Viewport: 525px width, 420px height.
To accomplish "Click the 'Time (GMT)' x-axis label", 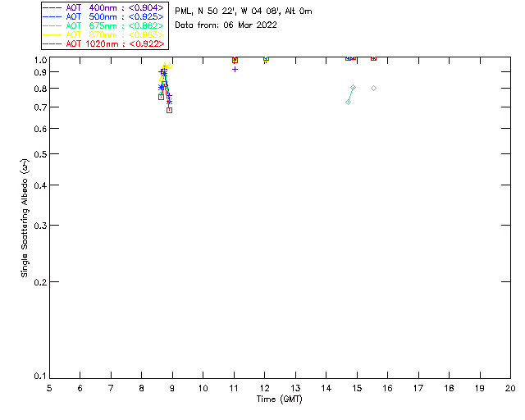I will (x=279, y=399).
